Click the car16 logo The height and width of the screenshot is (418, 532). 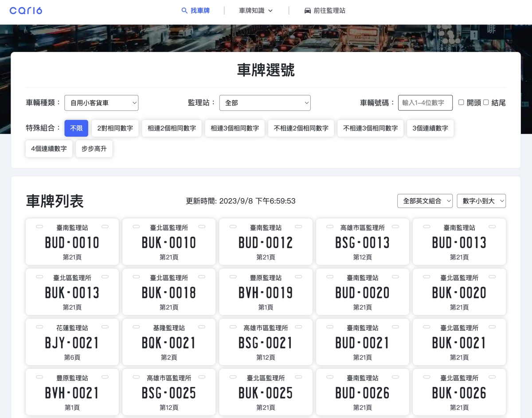26,11
